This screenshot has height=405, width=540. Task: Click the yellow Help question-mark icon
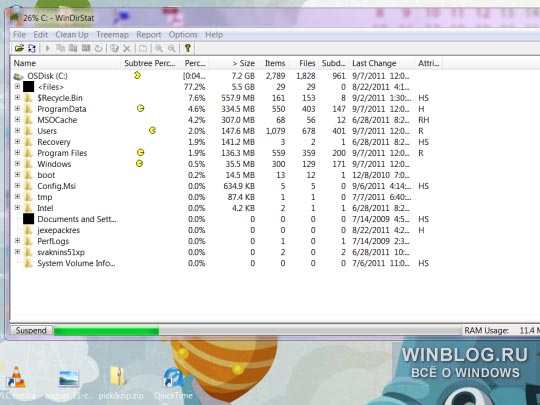[x=187, y=48]
